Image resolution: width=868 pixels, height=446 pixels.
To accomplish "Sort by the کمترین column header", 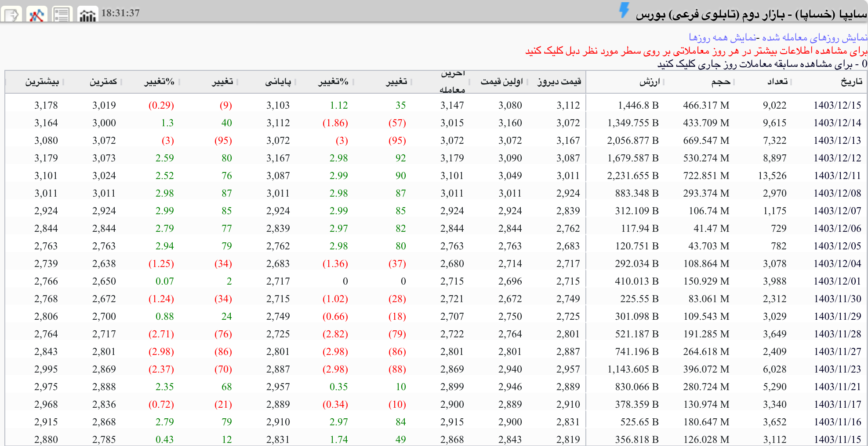I will 103,82.
